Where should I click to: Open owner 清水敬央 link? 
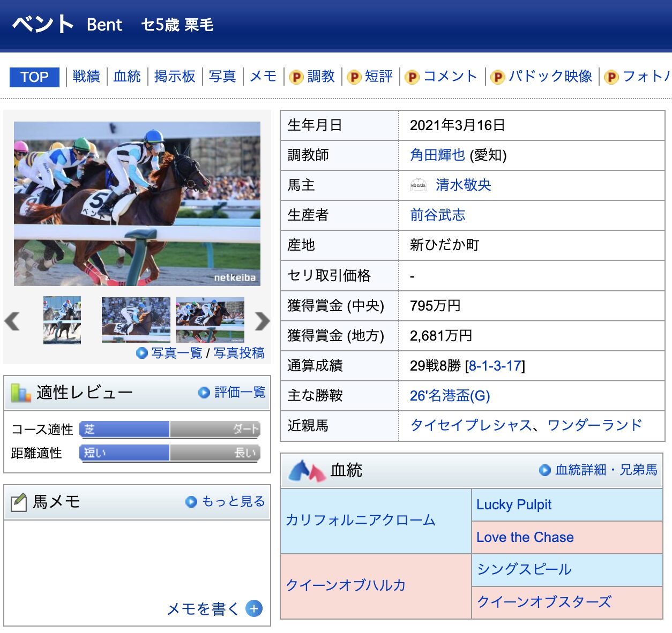click(x=464, y=185)
